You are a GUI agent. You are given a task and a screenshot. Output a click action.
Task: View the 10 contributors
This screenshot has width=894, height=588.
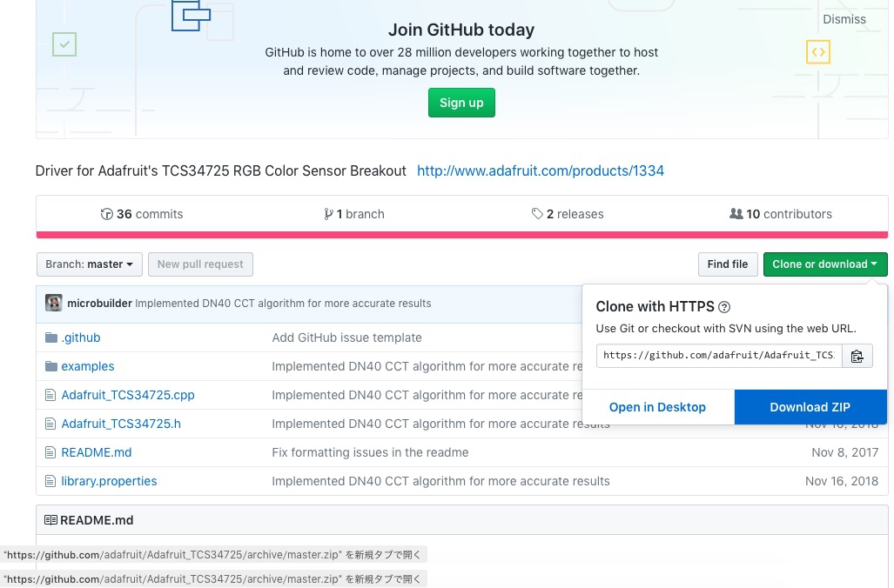781,214
